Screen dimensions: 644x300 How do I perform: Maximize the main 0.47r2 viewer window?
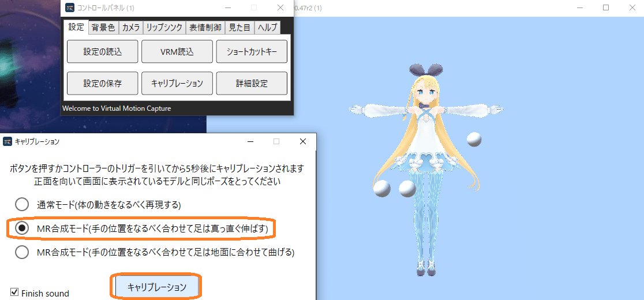(x=606, y=7)
